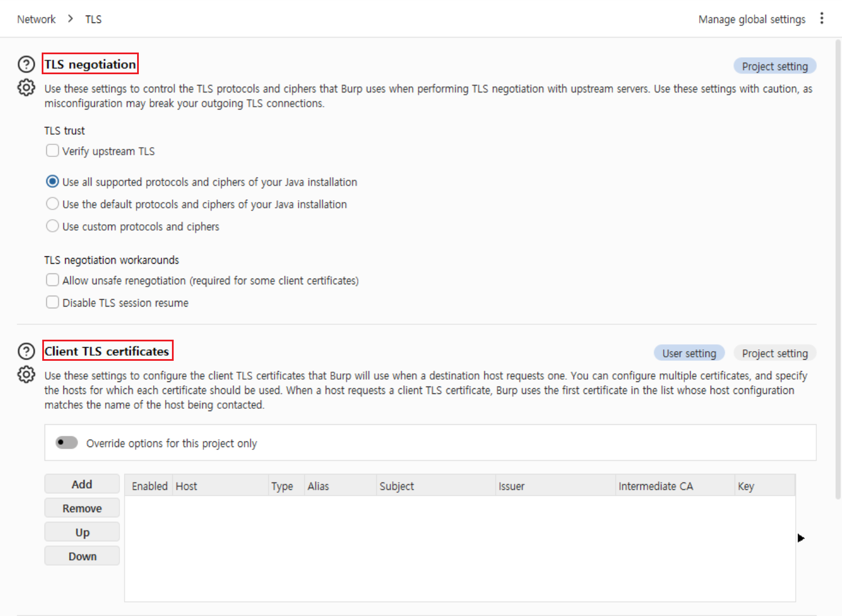The height and width of the screenshot is (616, 842).
Task: Sort table by Enabled column
Action: [x=149, y=486]
